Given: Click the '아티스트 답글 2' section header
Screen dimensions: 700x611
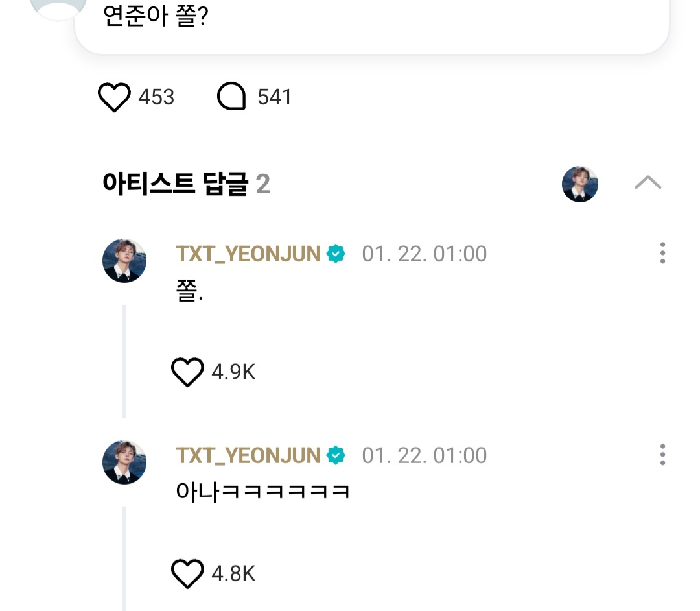Looking at the screenshot, I should (x=186, y=185).
